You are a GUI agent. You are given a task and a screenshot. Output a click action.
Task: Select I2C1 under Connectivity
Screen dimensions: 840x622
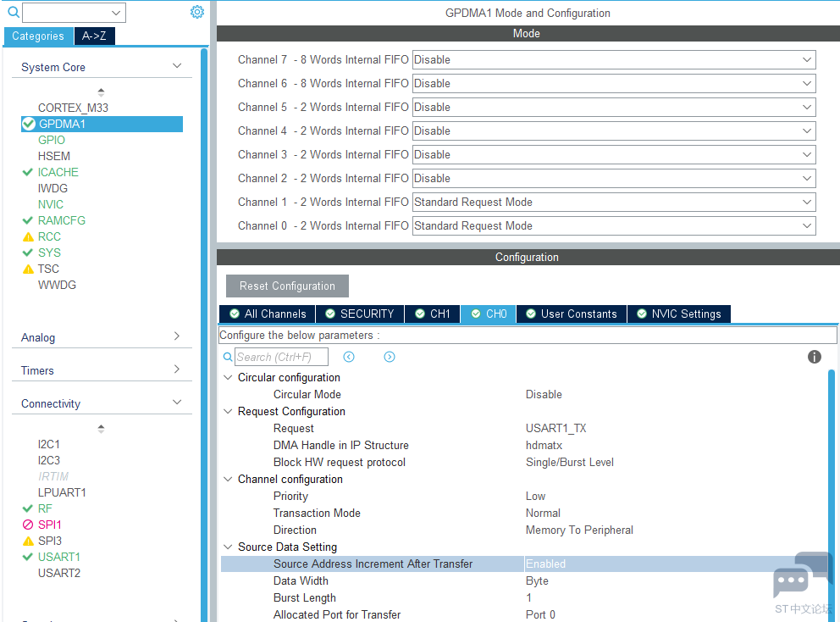(x=49, y=444)
